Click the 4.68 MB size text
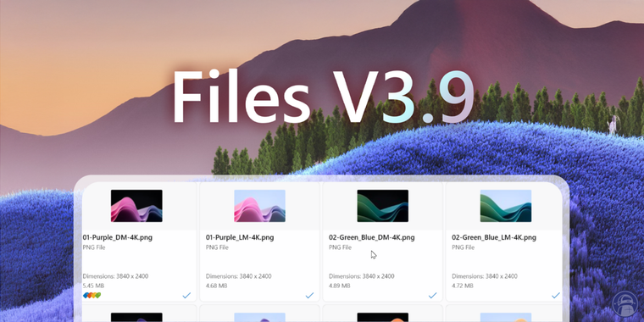Image resolution: width=644 pixels, height=322 pixels. click(x=216, y=286)
